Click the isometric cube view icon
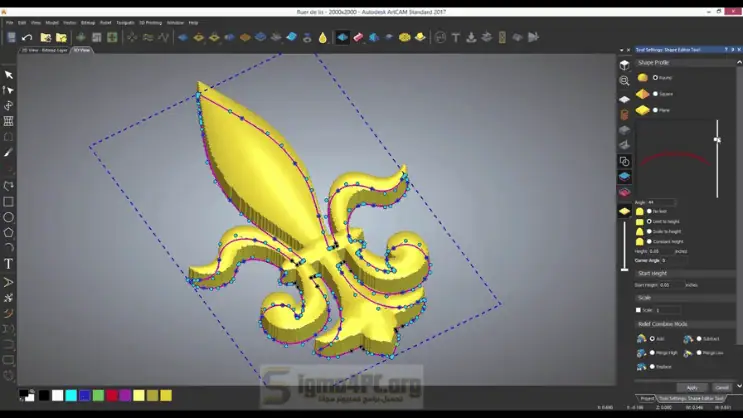 624,65
